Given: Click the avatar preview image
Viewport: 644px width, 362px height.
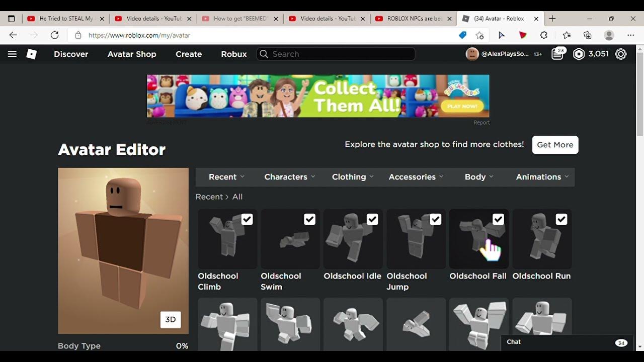Looking at the screenshot, I should (x=123, y=251).
